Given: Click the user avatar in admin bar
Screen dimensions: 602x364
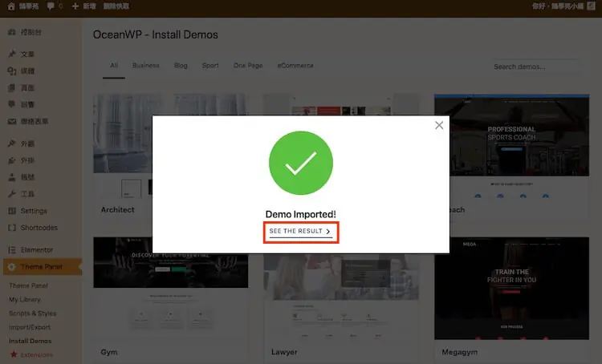Looking at the screenshot, I should pos(592,6).
